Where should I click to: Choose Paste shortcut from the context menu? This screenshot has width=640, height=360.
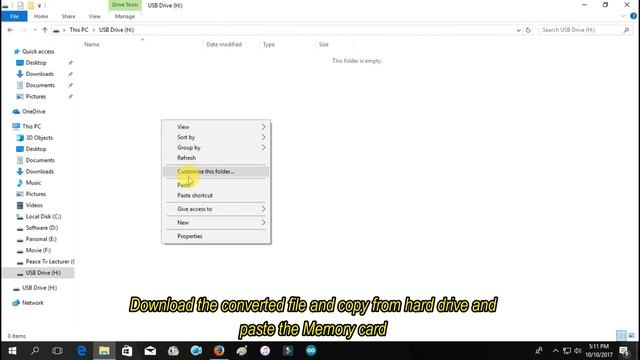click(x=216, y=196)
